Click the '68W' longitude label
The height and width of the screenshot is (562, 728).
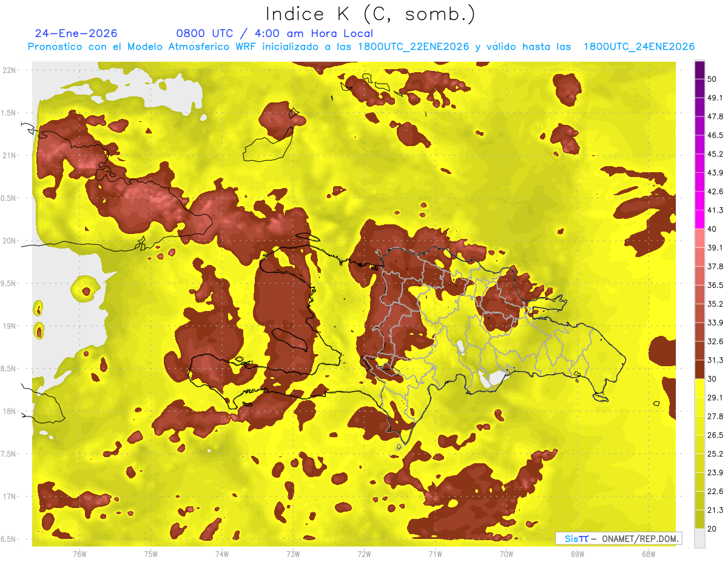click(x=649, y=554)
